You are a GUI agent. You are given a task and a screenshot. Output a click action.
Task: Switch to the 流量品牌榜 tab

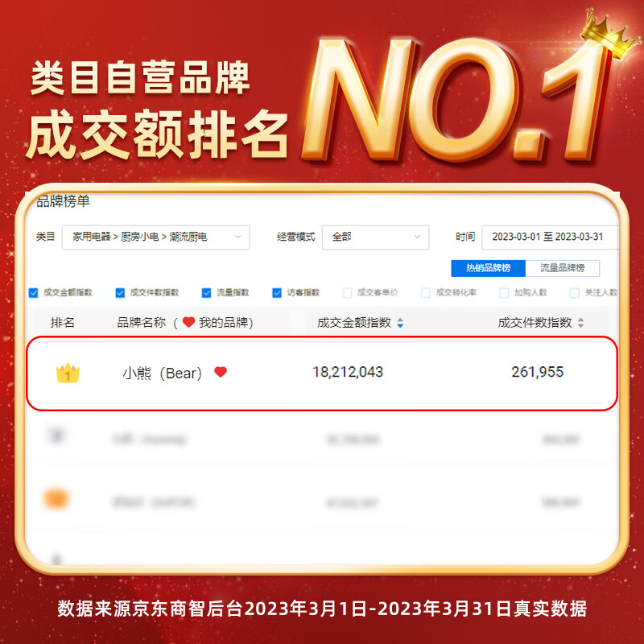(562, 268)
